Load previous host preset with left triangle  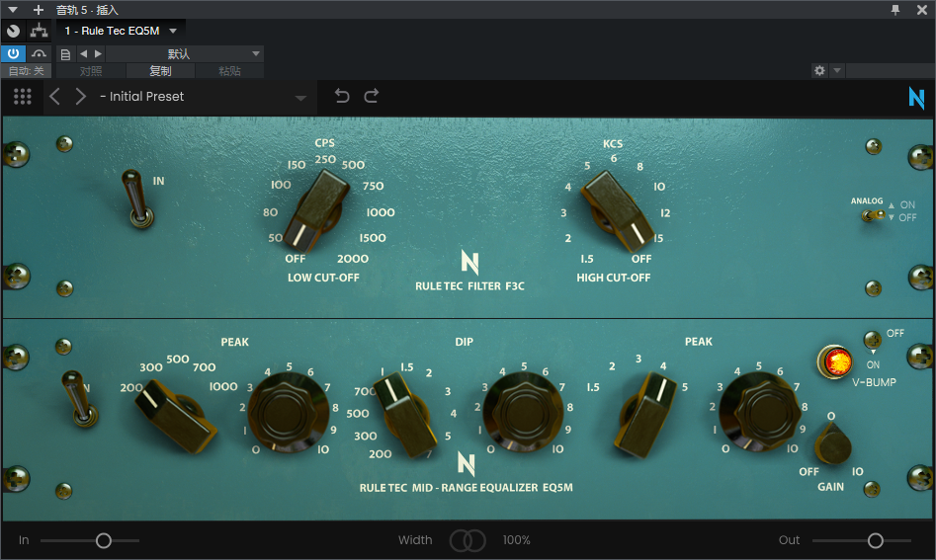coord(84,53)
